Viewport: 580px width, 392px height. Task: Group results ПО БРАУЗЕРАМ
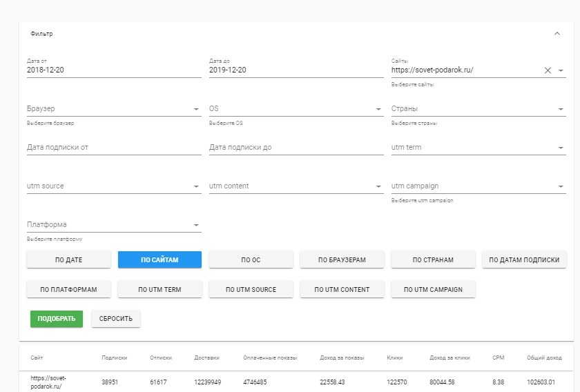pos(342,259)
